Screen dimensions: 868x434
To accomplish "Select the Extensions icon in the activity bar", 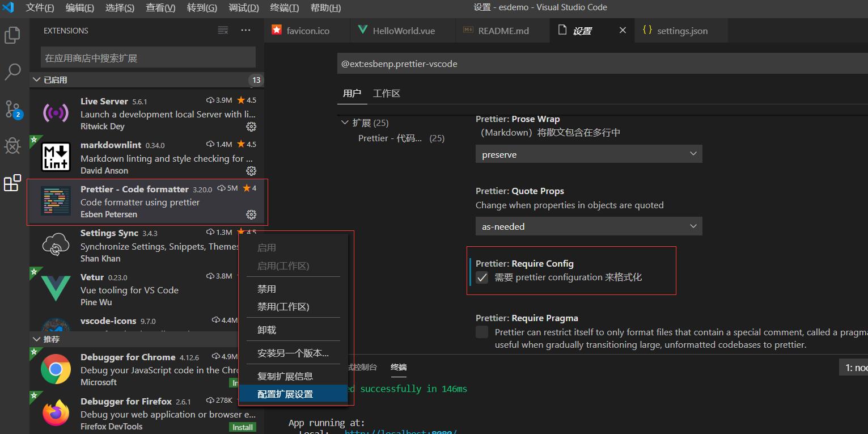I will [x=12, y=183].
